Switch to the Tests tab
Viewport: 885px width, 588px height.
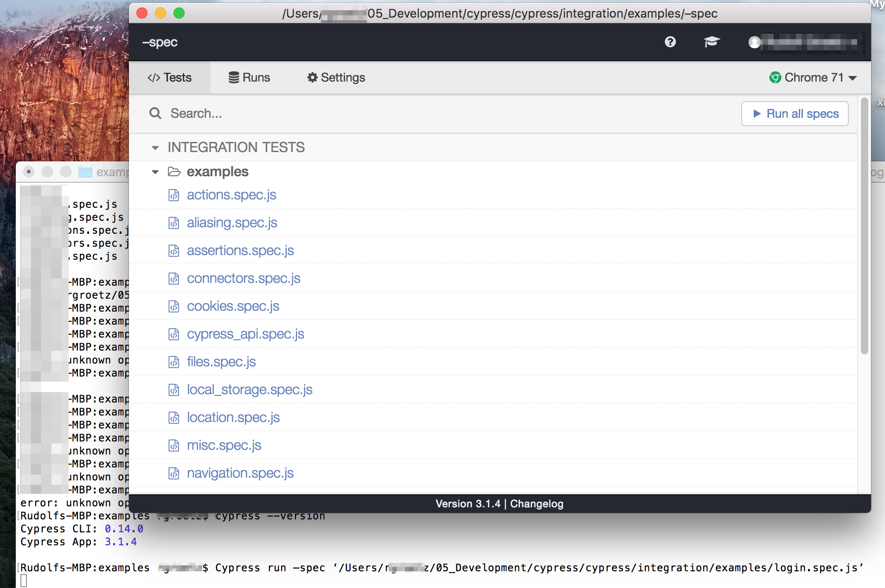(170, 77)
